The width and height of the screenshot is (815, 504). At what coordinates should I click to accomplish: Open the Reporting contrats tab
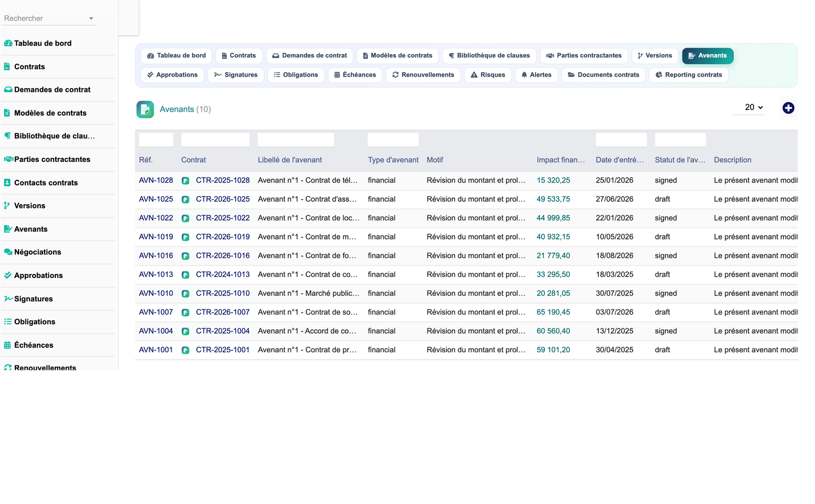pos(689,75)
